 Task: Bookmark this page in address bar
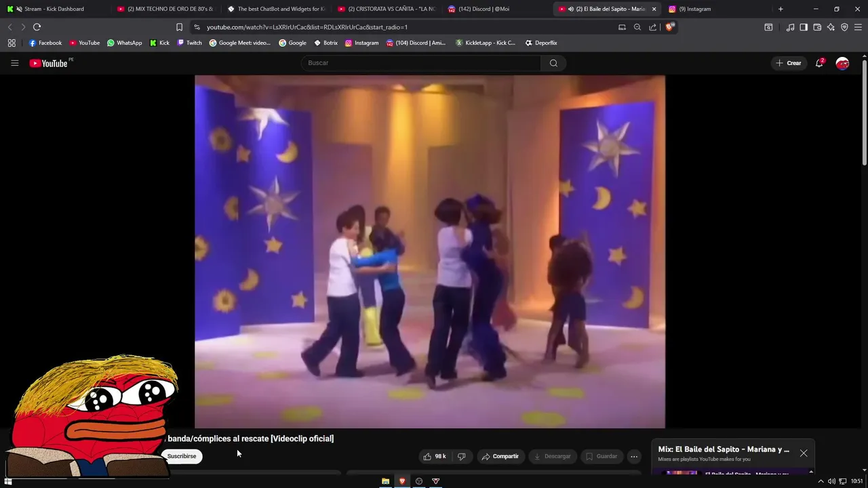[179, 27]
